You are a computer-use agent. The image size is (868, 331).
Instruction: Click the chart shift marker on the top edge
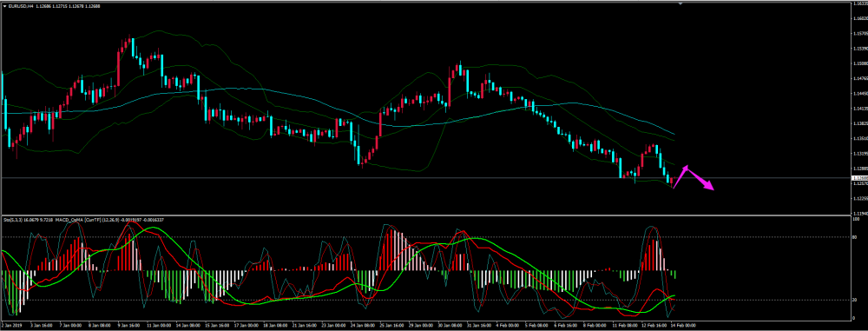pos(681,3)
